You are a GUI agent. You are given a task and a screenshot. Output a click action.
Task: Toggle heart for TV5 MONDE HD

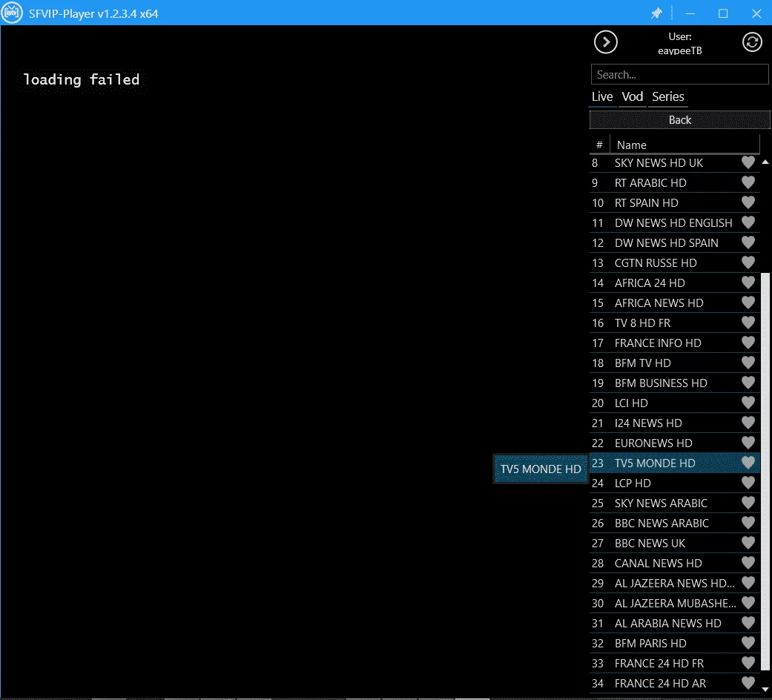748,463
